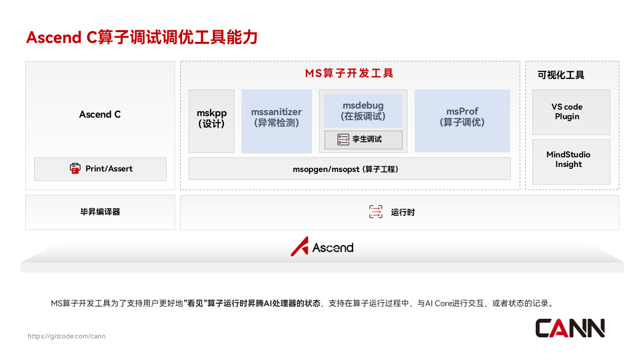Screen dimensions: 644x362
Task: Select the mskpp (设计) block
Action: [x=211, y=121]
